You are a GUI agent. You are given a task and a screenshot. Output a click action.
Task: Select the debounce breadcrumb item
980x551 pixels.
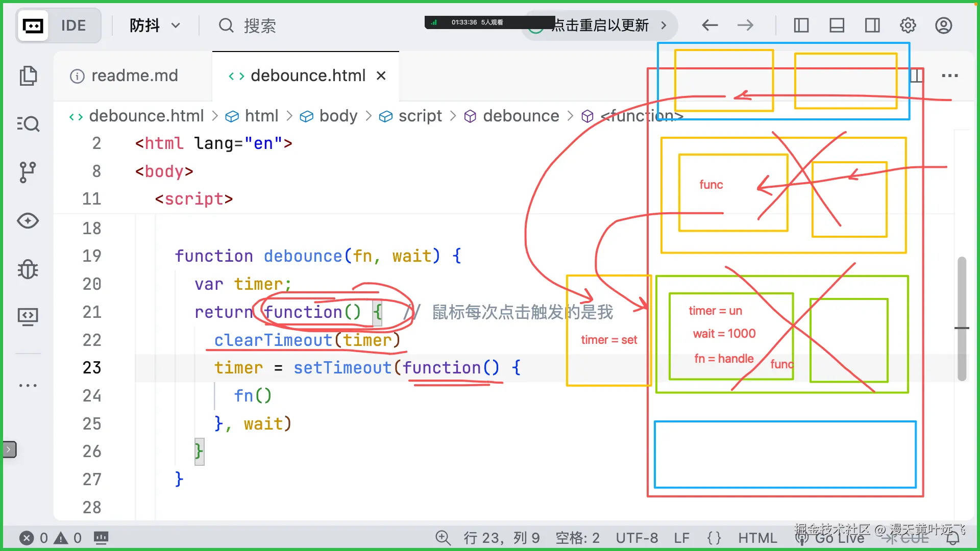[x=521, y=116]
